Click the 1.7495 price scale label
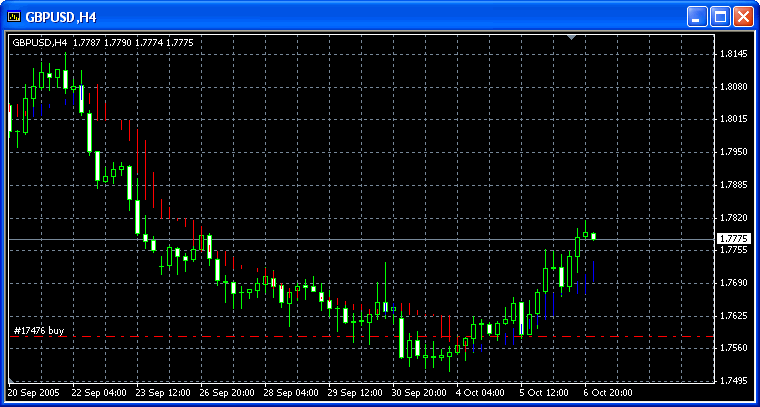Viewport: 760px width, 407px height. click(734, 381)
